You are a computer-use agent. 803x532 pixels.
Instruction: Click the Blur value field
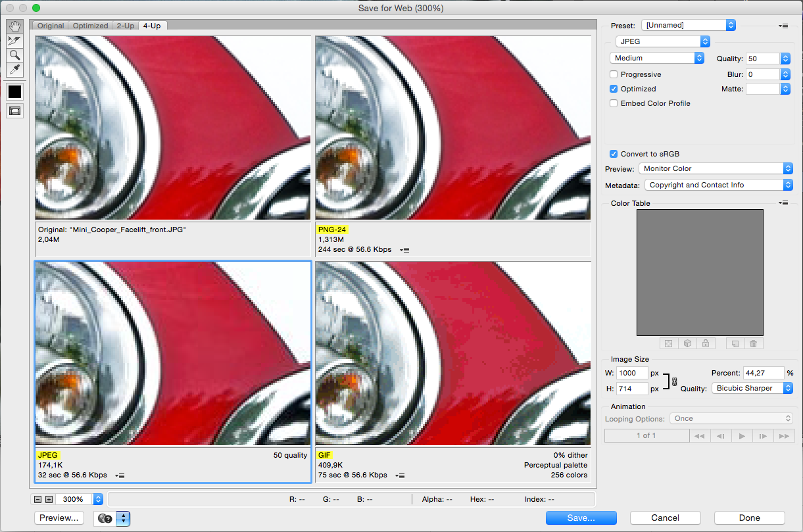[x=763, y=74]
